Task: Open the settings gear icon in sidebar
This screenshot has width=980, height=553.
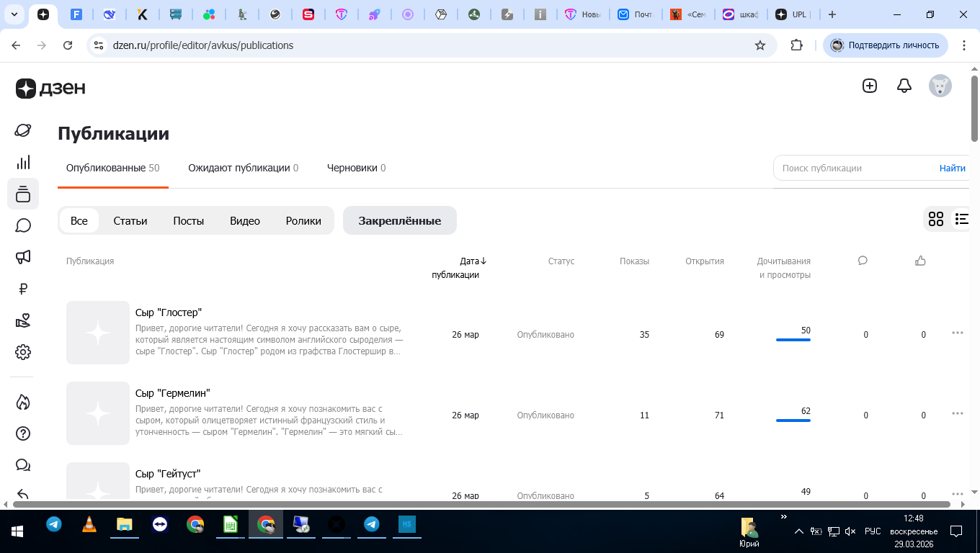Action: click(x=23, y=352)
